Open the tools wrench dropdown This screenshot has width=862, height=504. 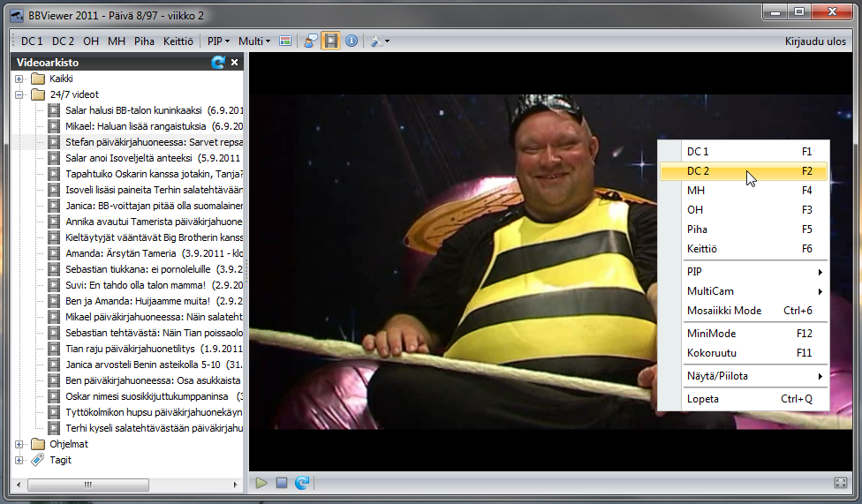coord(380,41)
